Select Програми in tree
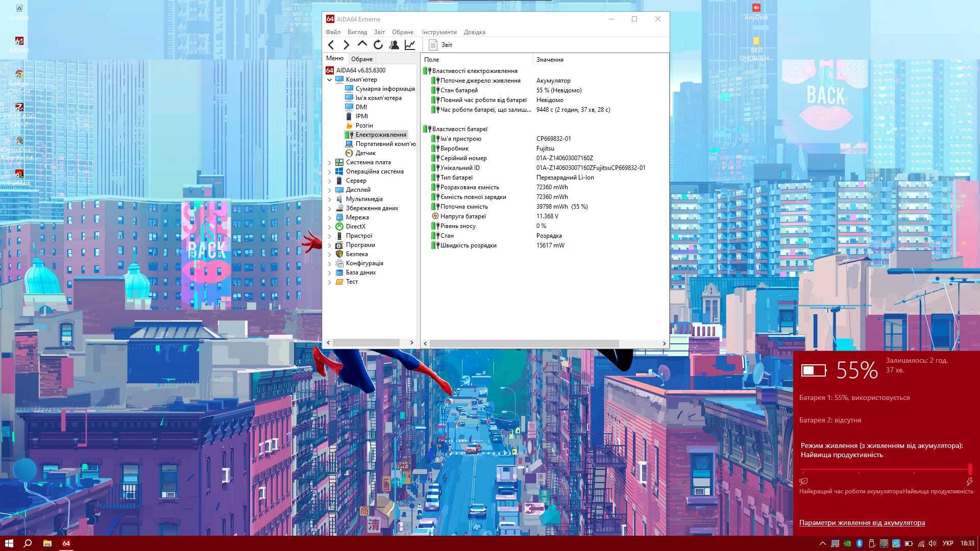Viewport: 980px width, 551px height. 355,245
